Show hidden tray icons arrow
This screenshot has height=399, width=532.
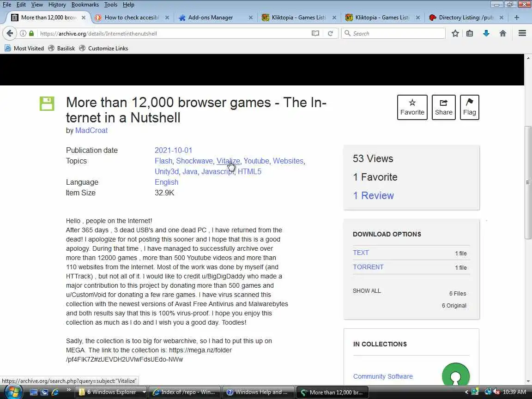coord(466,392)
